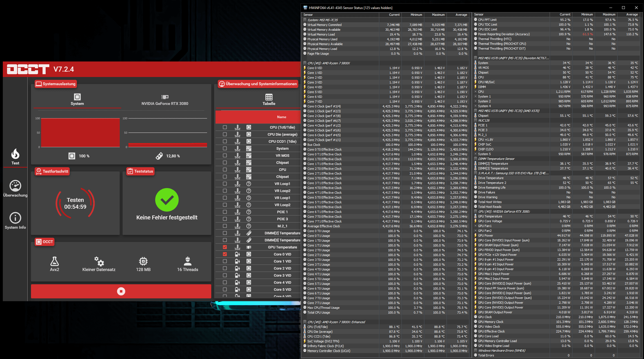Toggle checkbox for VR MOS row
This screenshot has height=359, width=644.
[225, 155]
